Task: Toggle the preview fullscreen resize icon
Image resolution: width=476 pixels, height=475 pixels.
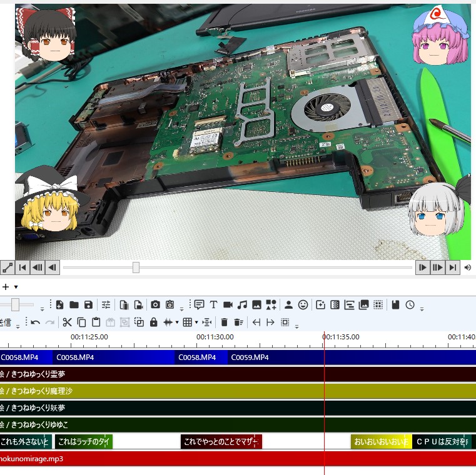Action: click(x=8, y=267)
